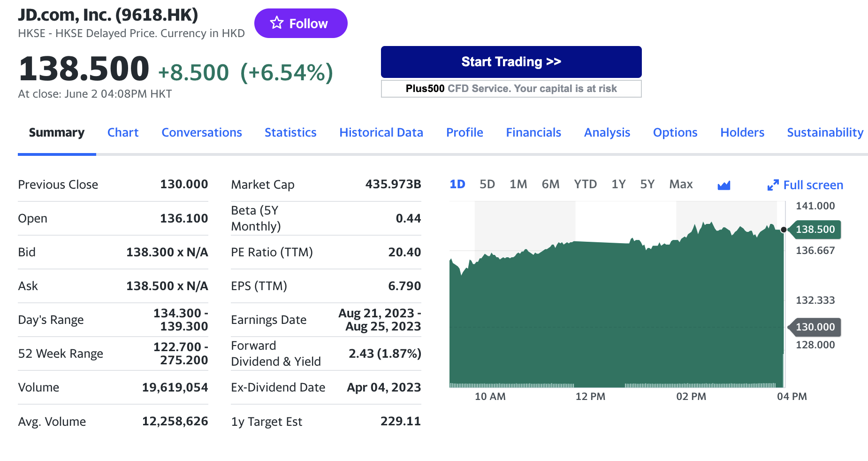Click the (+6.54%) percent change

(x=287, y=73)
